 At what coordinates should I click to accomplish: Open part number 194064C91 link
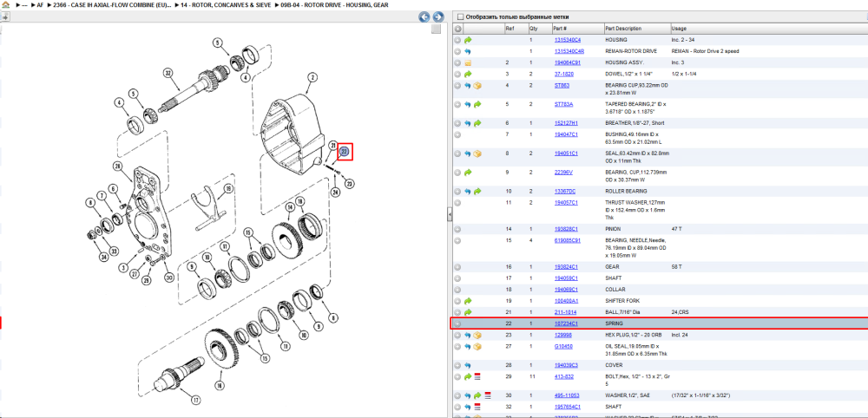(567, 63)
